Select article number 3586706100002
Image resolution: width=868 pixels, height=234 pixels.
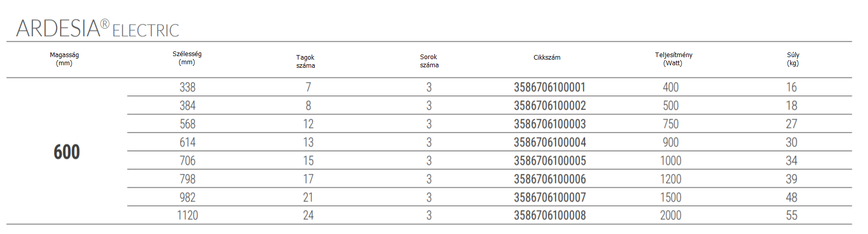549,106
